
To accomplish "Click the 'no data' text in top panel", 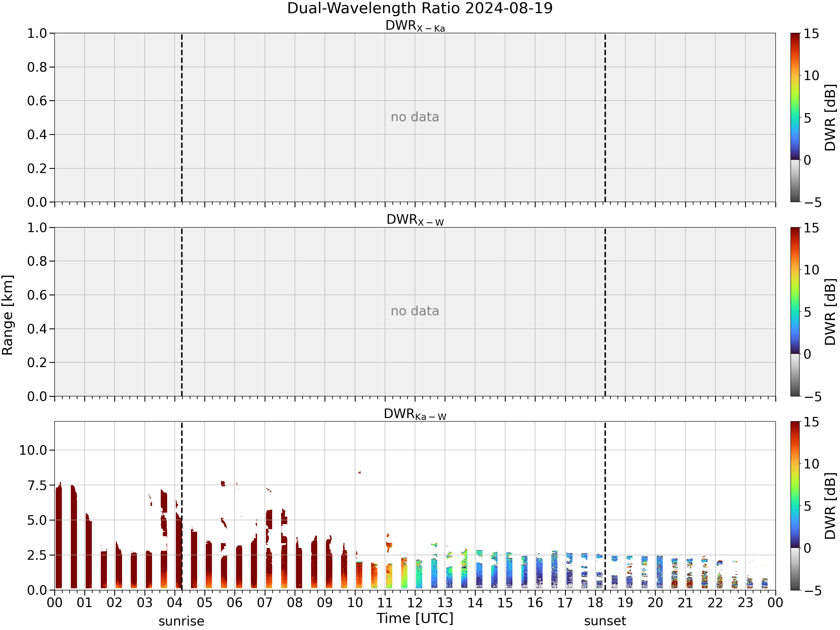I will coord(415,117).
